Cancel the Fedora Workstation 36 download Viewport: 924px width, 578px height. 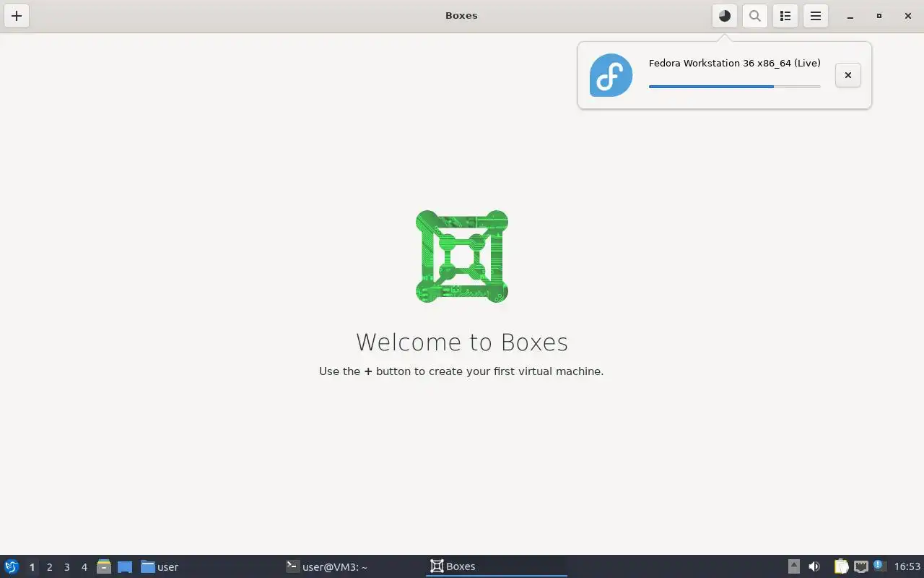point(848,75)
